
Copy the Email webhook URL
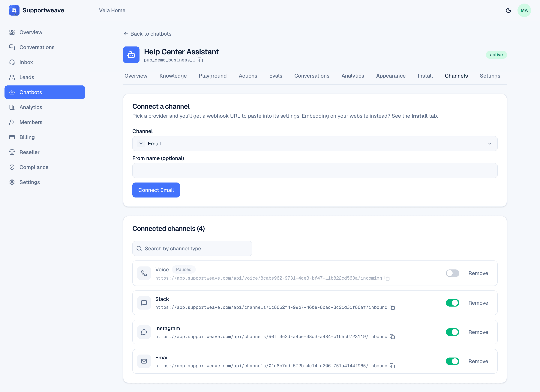[x=392, y=366]
